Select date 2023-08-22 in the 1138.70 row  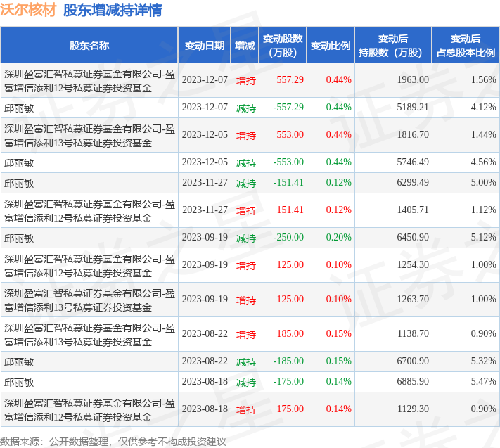tap(205, 333)
